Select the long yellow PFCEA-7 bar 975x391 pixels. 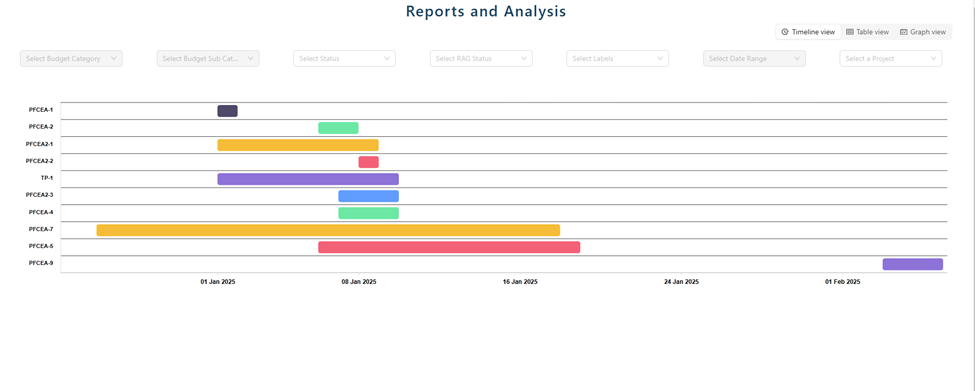pos(328,230)
